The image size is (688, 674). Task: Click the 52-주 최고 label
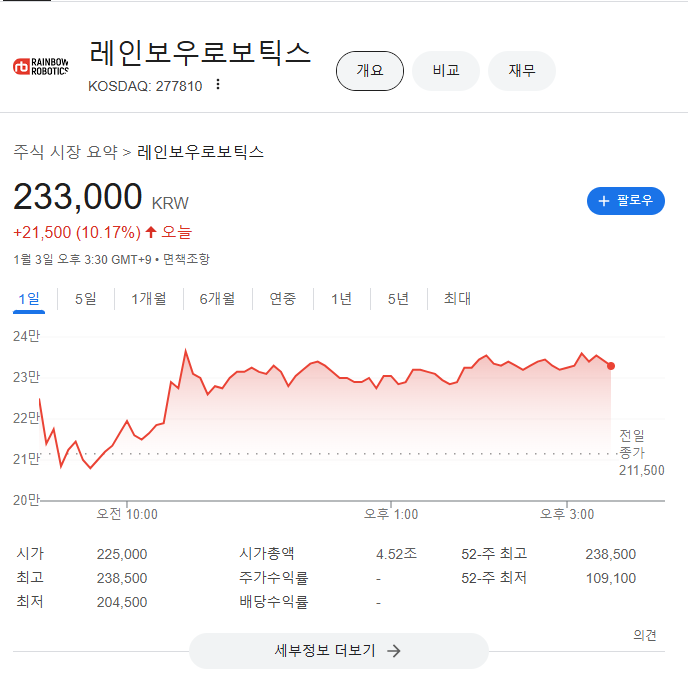click(494, 554)
